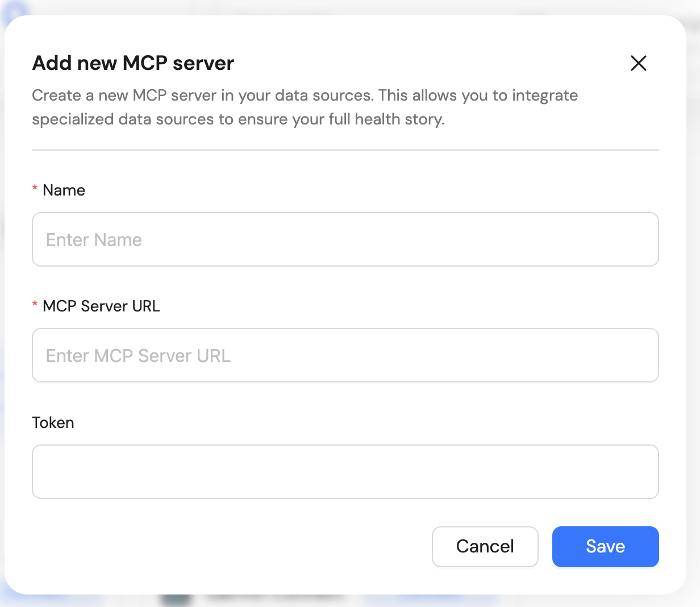This screenshot has width=700, height=607.
Task: Click the MCP Server URL placeholder text
Action: [x=137, y=355]
